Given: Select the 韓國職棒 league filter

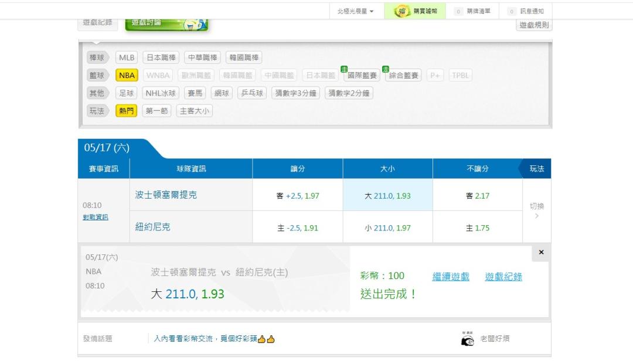Looking at the screenshot, I should point(244,57).
